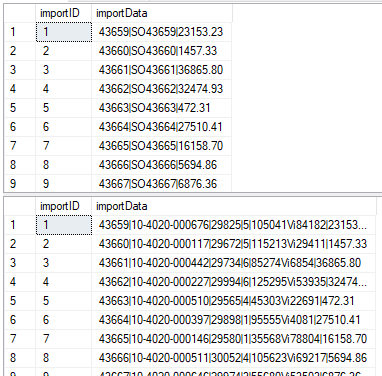Select the importData column header in top grid
Viewport: 382px width, 376px height.
coord(162,13)
